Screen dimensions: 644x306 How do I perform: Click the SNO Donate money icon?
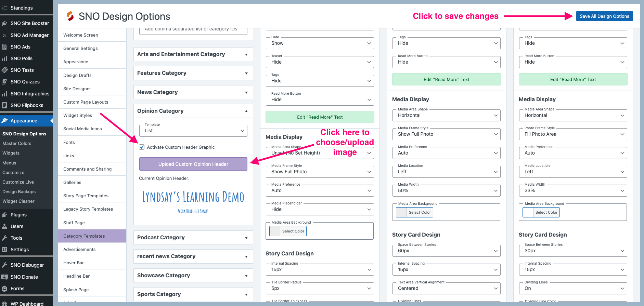point(4,277)
